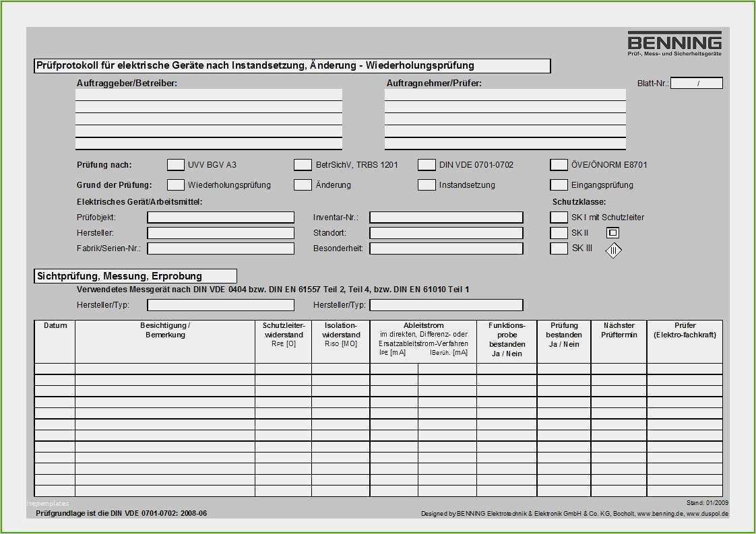Click the Prüfgrundlage DIN VDE 0701-0702 footer text

tap(121, 514)
